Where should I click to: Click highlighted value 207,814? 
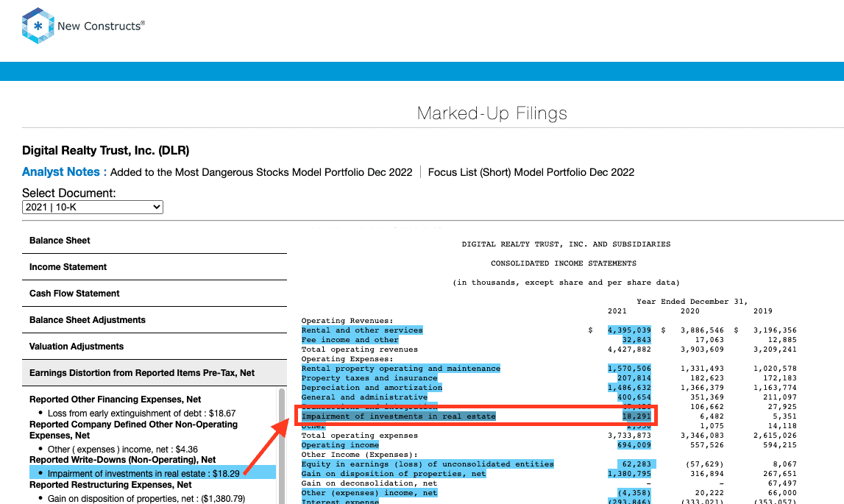(x=634, y=378)
